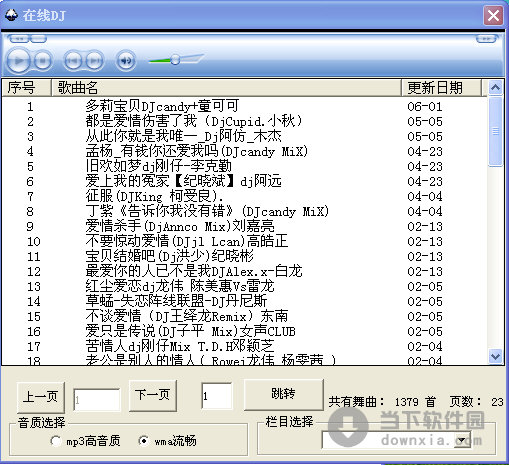Click the scrollbar up arrow of the song list
The width and height of the screenshot is (509, 465).
coord(495,88)
